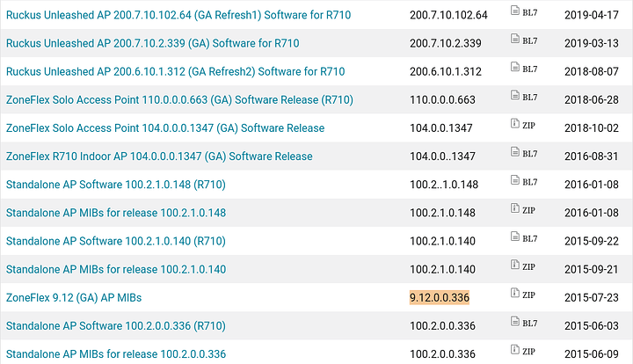Open Ruckus Unleashed AP 200.7.10.2.339 (GA) link
The height and width of the screenshot is (364, 633).
[x=153, y=43]
